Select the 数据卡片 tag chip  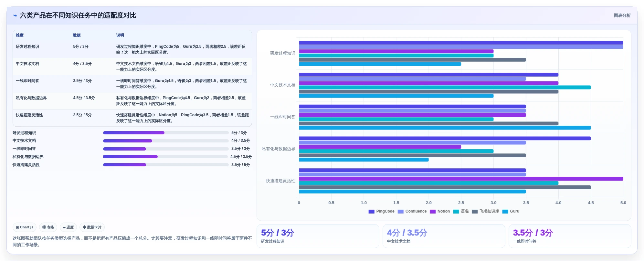pyautogui.click(x=92, y=227)
